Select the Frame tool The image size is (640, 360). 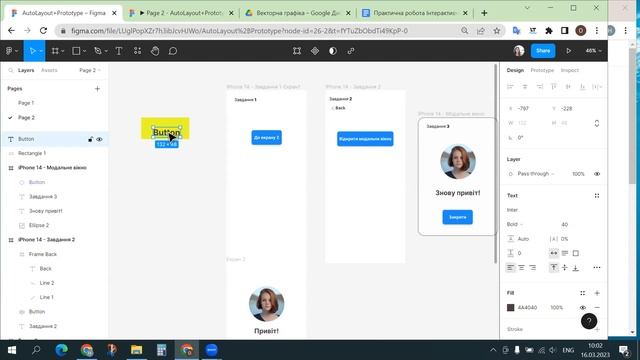pyautogui.click(x=55, y=51)
